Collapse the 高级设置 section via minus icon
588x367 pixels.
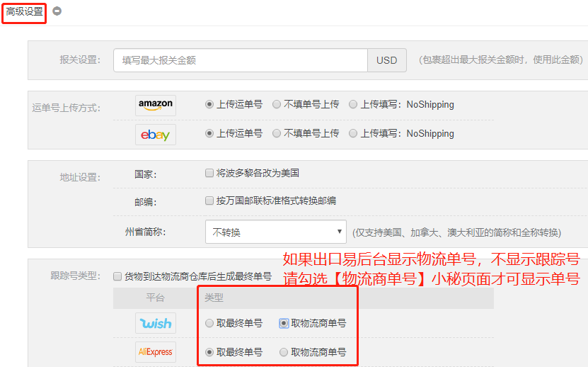click(57, 11)
